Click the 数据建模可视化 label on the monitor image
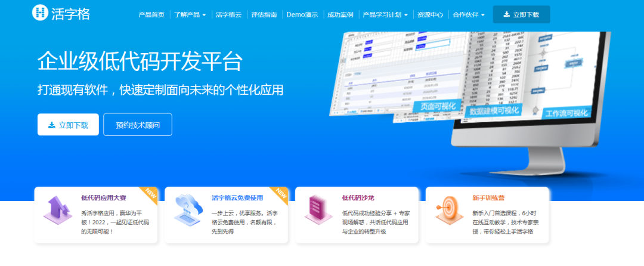 493,110
